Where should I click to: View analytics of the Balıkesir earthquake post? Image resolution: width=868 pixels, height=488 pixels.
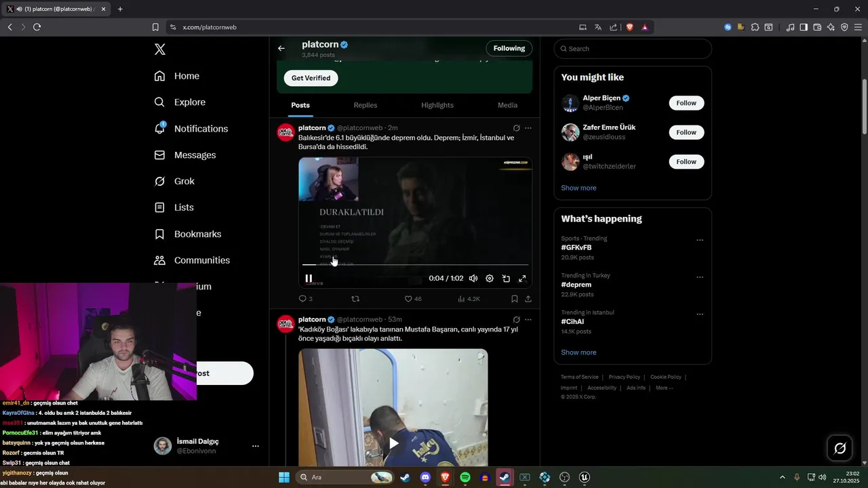coord(469,299)
